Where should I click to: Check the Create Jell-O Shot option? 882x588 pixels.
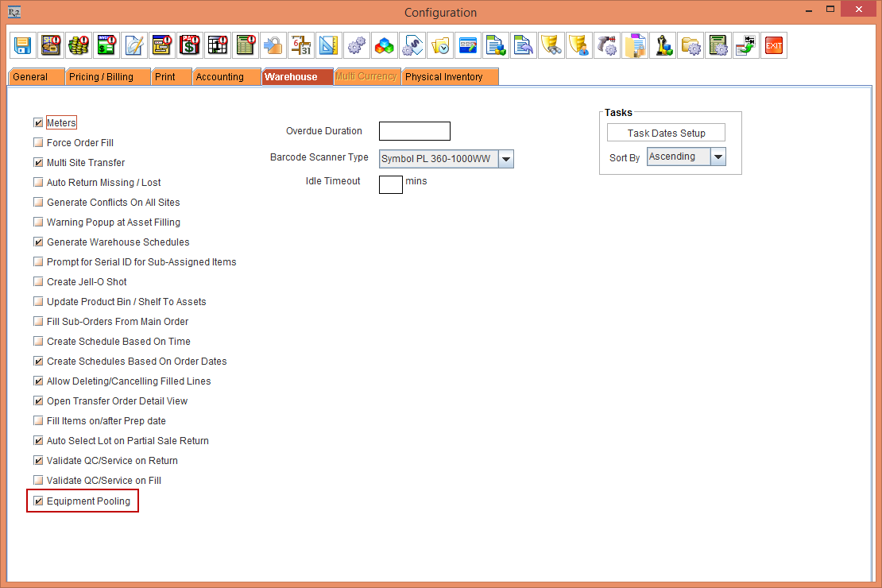37,281
